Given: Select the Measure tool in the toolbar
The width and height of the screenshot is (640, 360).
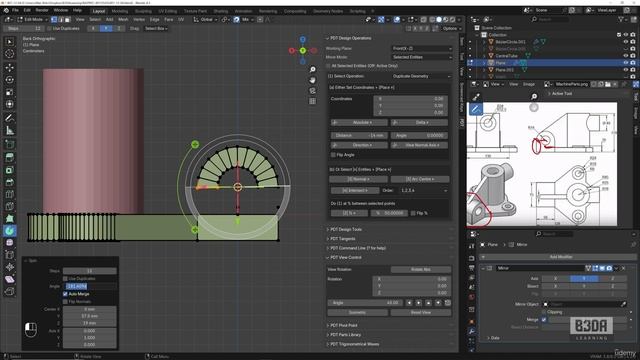Looking at the screenshot, I should point(10,130).
